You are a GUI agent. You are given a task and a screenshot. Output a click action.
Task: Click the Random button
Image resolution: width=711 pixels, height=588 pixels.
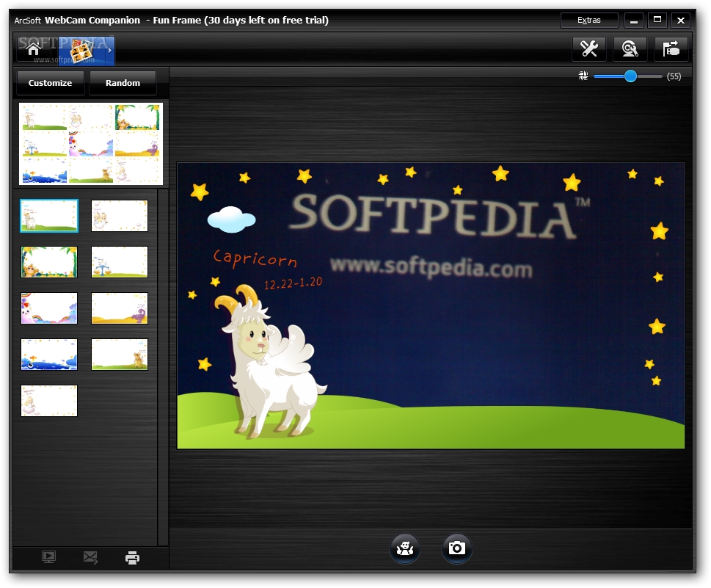[123, 83]
